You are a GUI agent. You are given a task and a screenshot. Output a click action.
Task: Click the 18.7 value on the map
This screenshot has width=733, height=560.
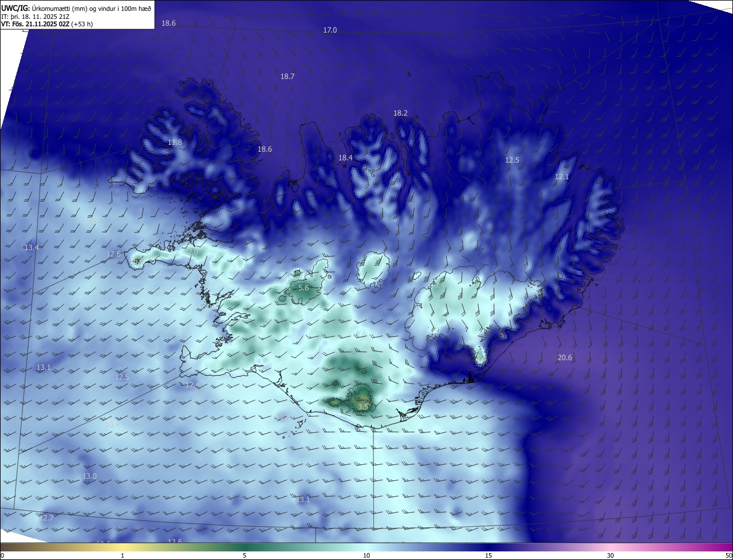click(287, 77)
